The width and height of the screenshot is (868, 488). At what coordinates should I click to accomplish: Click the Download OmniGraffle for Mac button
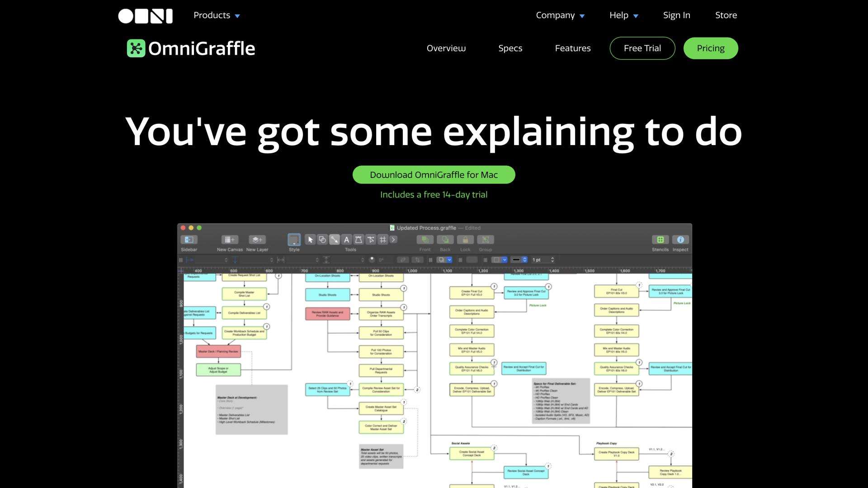pyautogui.click(x=434, y=174)
